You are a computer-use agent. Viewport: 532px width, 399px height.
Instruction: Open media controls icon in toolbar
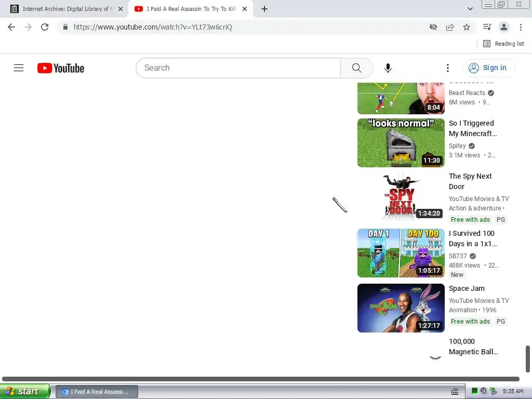coord(487,27)
